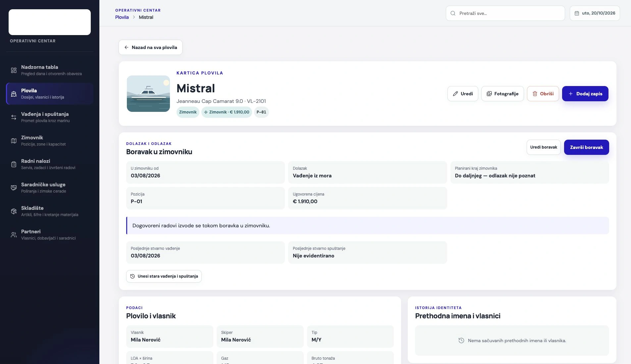The image size is (631, 364).
Task: Click the Nije evidentirano value
Action: tap(313, 256)
